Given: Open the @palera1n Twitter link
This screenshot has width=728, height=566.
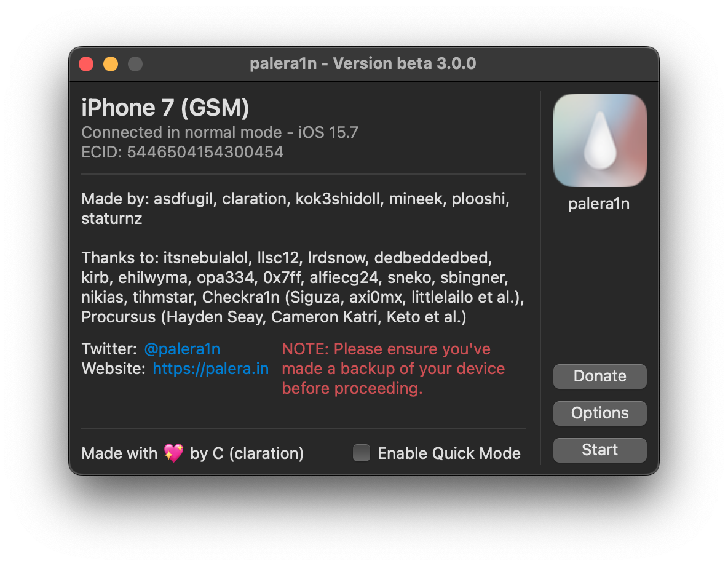Looking at the screenshot, I should pyautogui.click(x=183, y=349).
